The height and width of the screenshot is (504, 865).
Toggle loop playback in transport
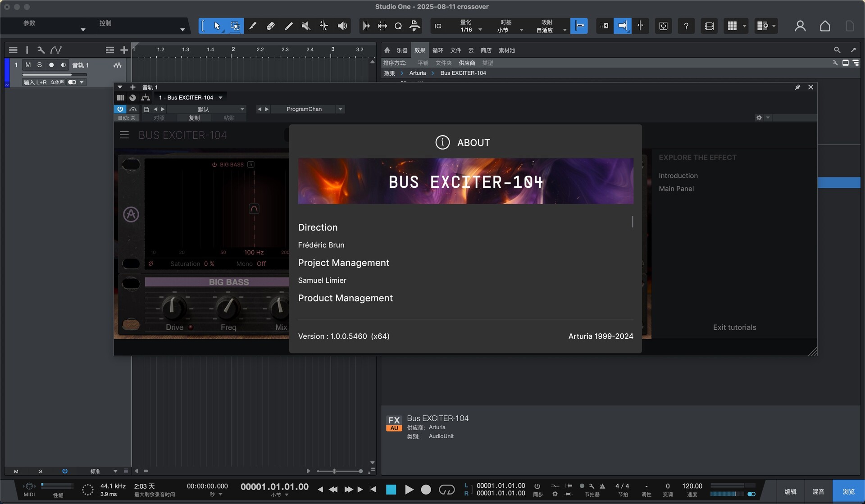(x=446, y=490)
